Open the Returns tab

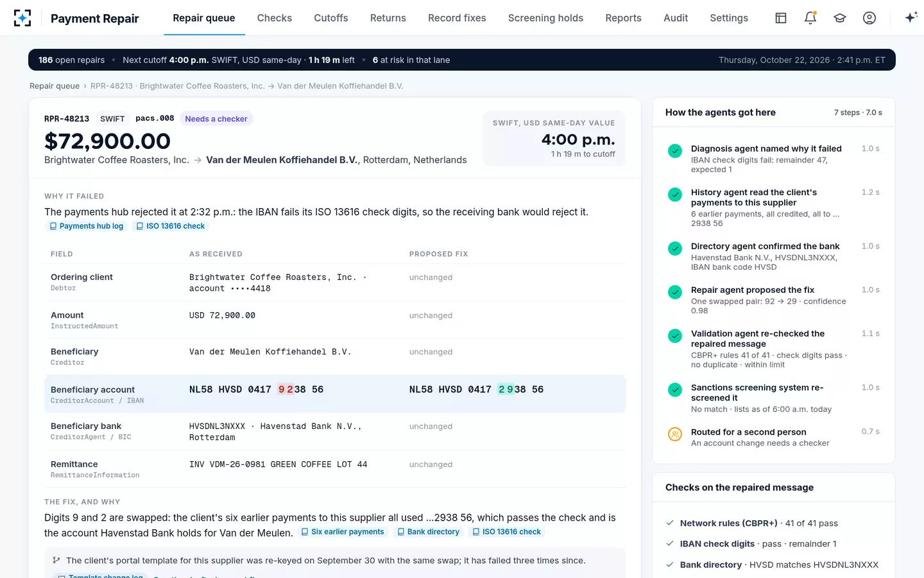pos(388,18)
